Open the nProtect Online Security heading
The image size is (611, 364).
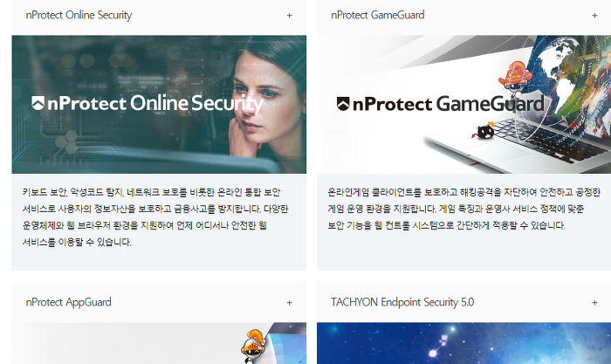tap(79, 15)
